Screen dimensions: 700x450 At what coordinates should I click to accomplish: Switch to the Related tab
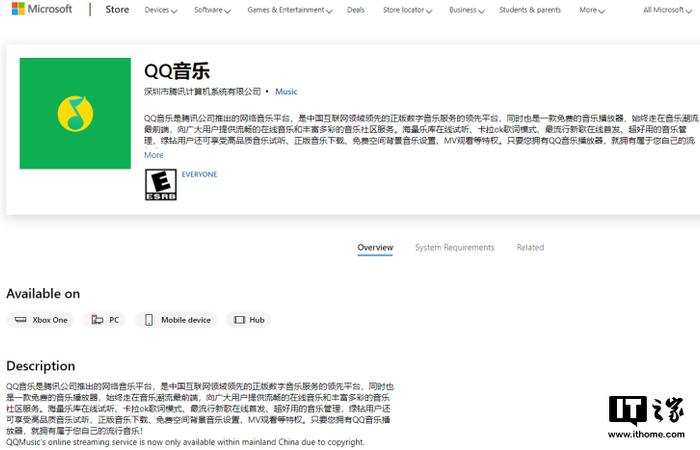[530, 247]
